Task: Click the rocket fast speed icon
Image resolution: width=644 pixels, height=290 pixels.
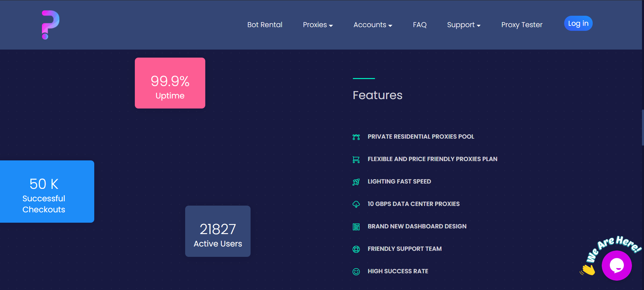Action: (356, 182)
